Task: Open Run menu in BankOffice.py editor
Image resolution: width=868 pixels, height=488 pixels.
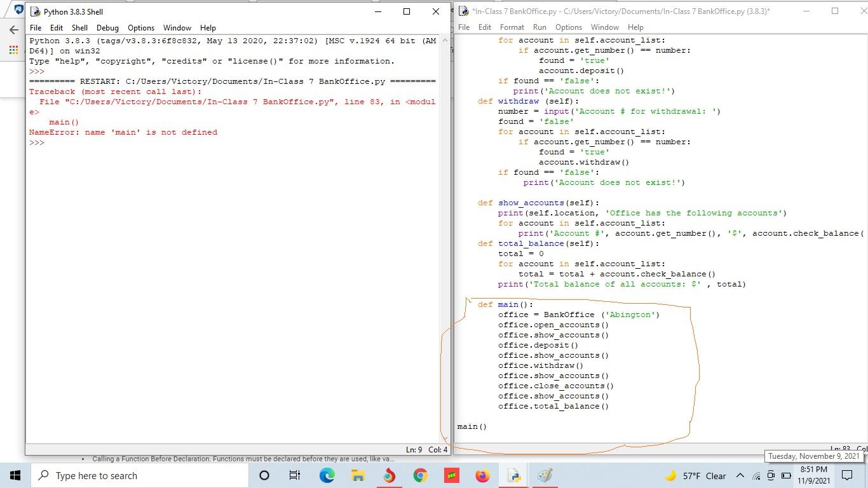Action: tap(539, 27)
